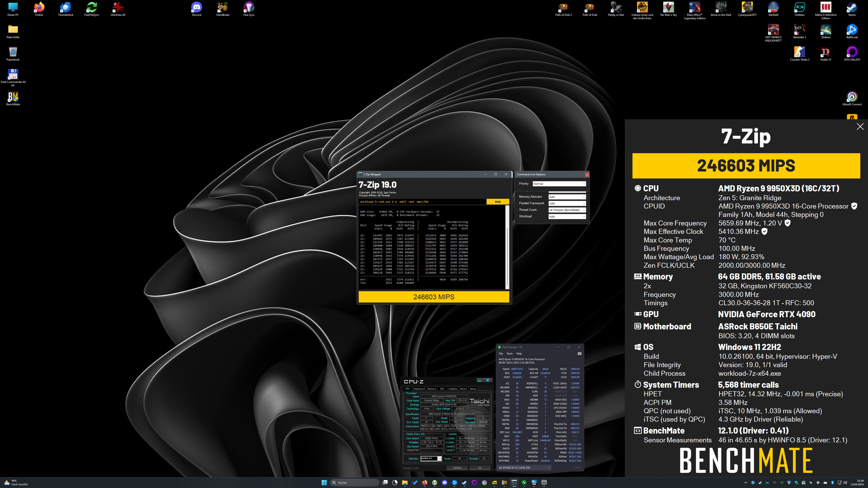Open the ZenTimings A2 memory module dropdown

click(524, 467)
